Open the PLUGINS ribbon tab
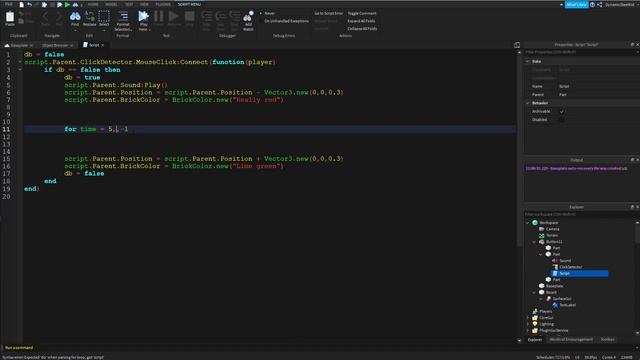The height and width of the screenshot is (360, 640). pos(163,4)
